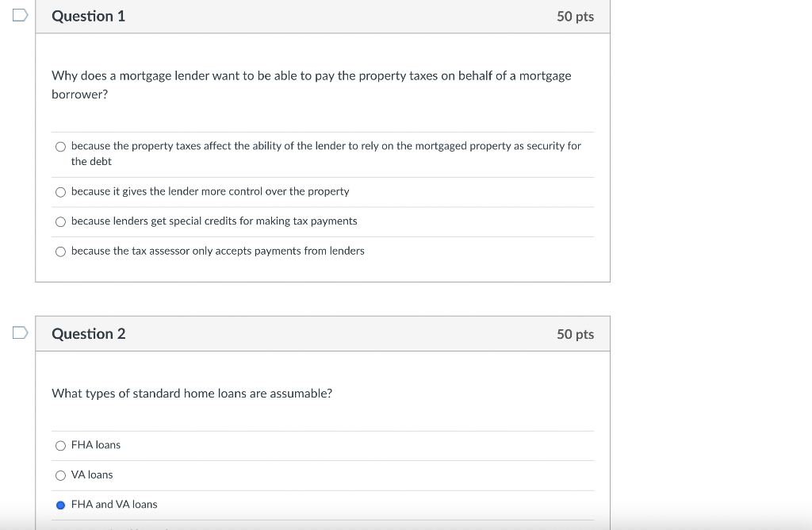Select "because it gives the lender more control"
The width and height of the screenshot is (812, 530).
(x=60, y=192)
